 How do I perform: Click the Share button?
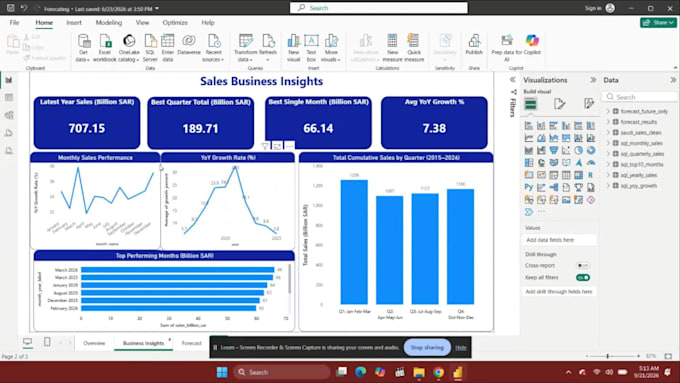pyautogui.click(x=658, y=23)
